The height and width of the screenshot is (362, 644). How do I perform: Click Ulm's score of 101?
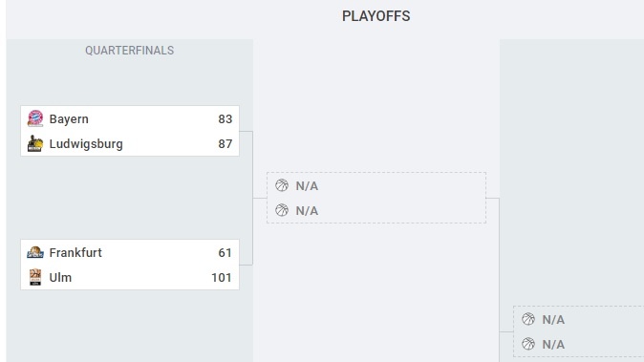[x=222, y=278]
